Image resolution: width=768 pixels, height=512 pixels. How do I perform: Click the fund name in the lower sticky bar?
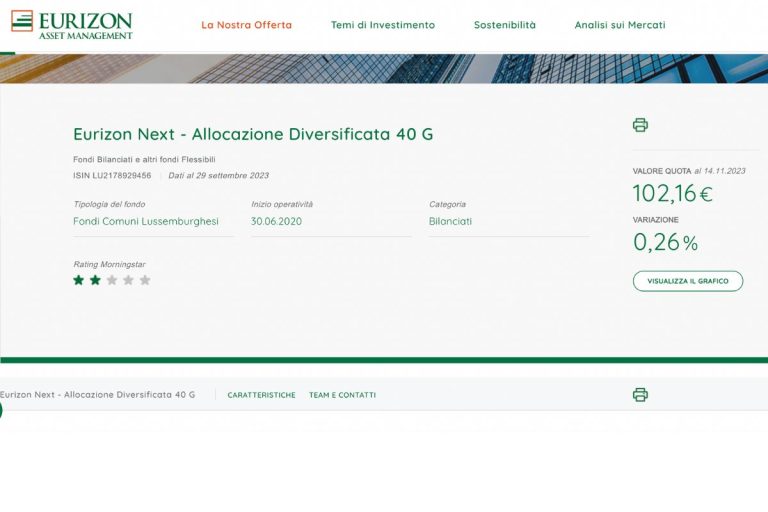pyautogui.click(x=97, y=394)
